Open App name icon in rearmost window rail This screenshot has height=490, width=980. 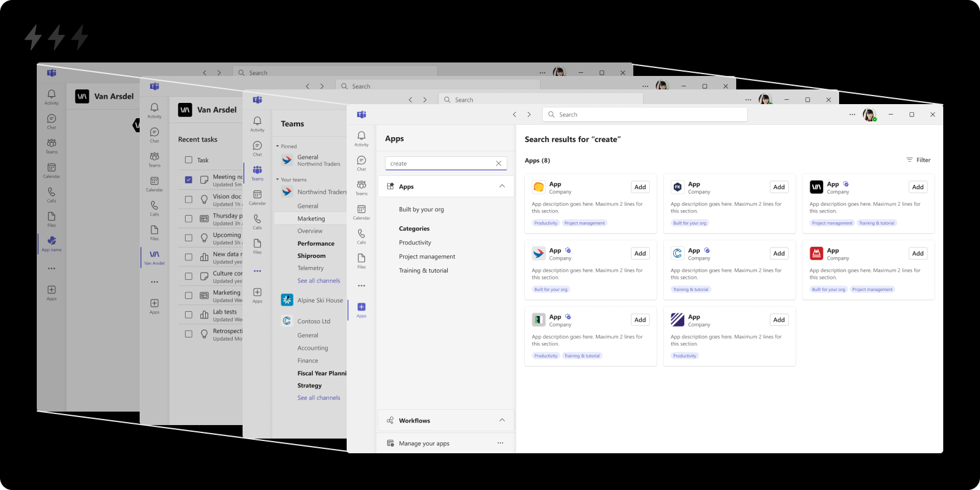tap(51, 244)
